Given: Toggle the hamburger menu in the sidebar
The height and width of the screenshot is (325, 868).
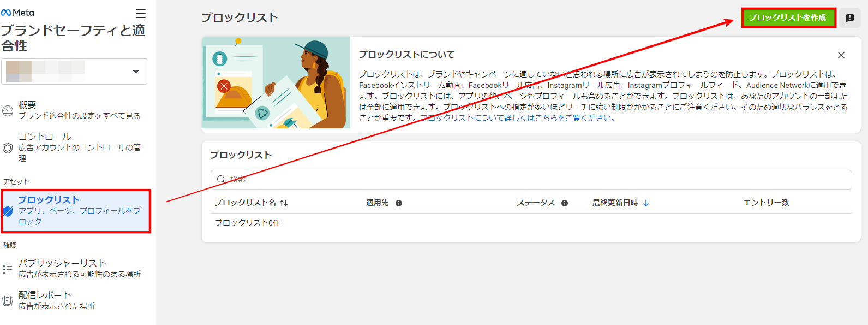Looking at the screenshot, I should point(141,13).
